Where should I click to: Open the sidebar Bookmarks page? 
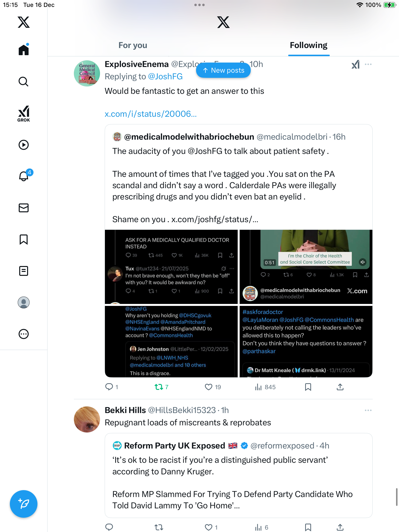[24, 239]
